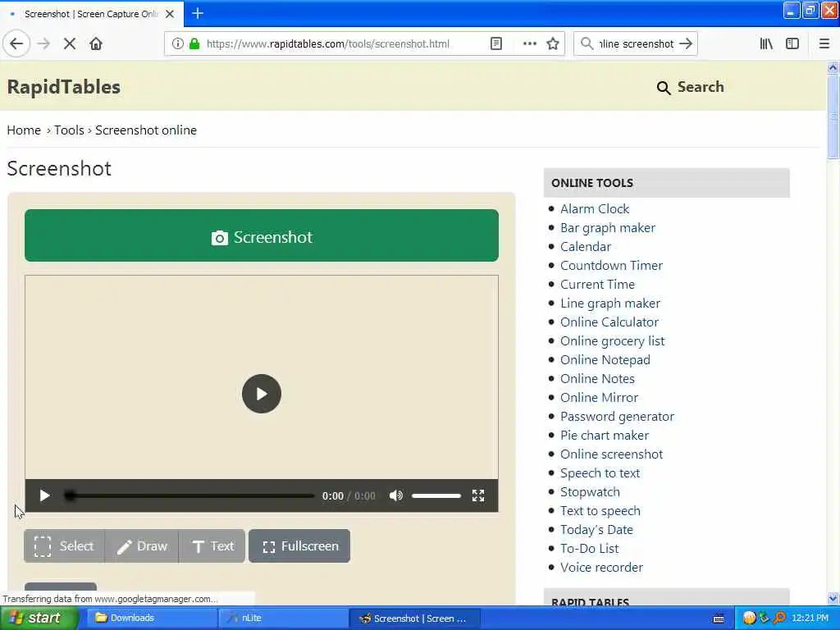Viewport: 840px width, 630px height.
Task: Open Calendar tool link
Action: pos(586,246)
